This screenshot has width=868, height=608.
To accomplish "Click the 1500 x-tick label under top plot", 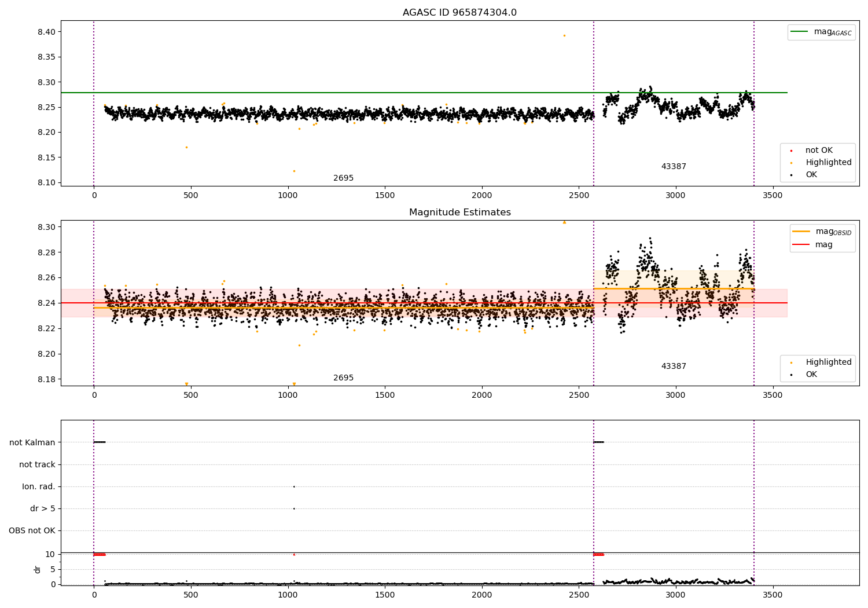I will (x=385, y=195).
